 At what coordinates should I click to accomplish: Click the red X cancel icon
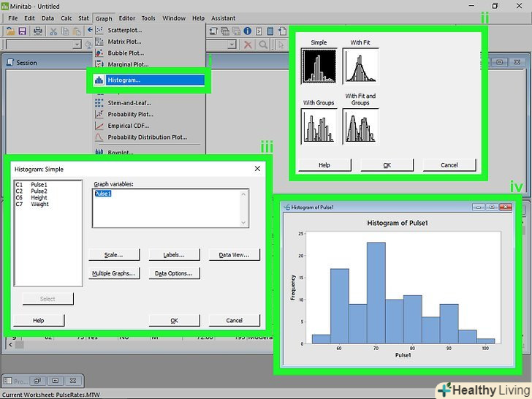248,45
